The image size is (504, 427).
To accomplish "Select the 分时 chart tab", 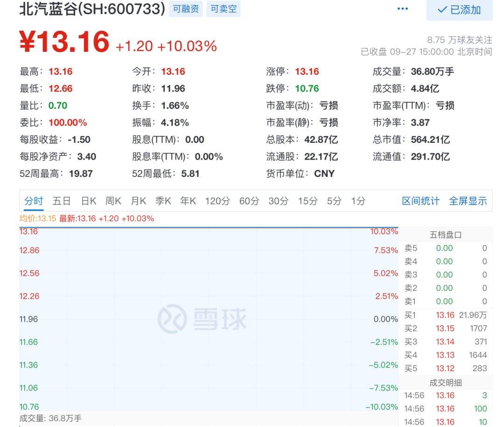I will coord(34,201).
